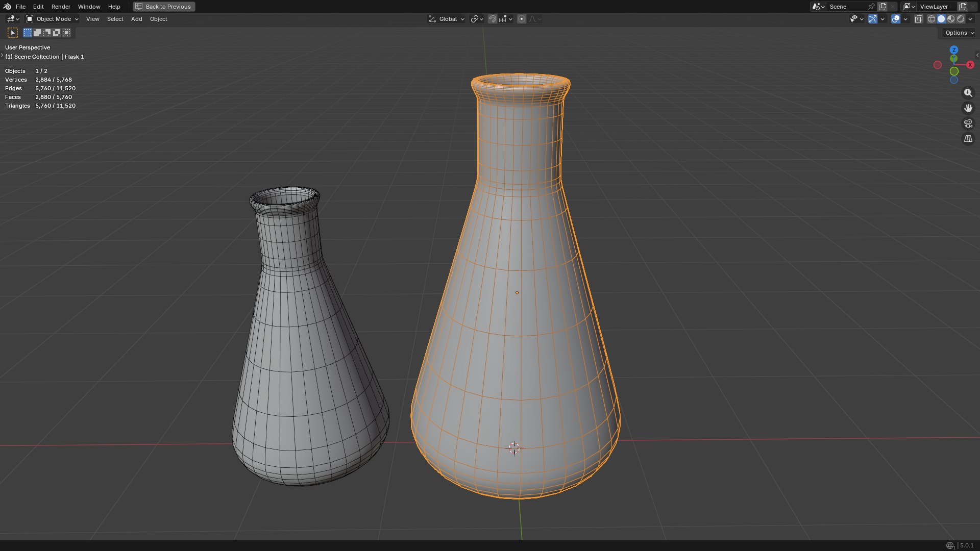Open the viewport Add menu

coord(136,19)
